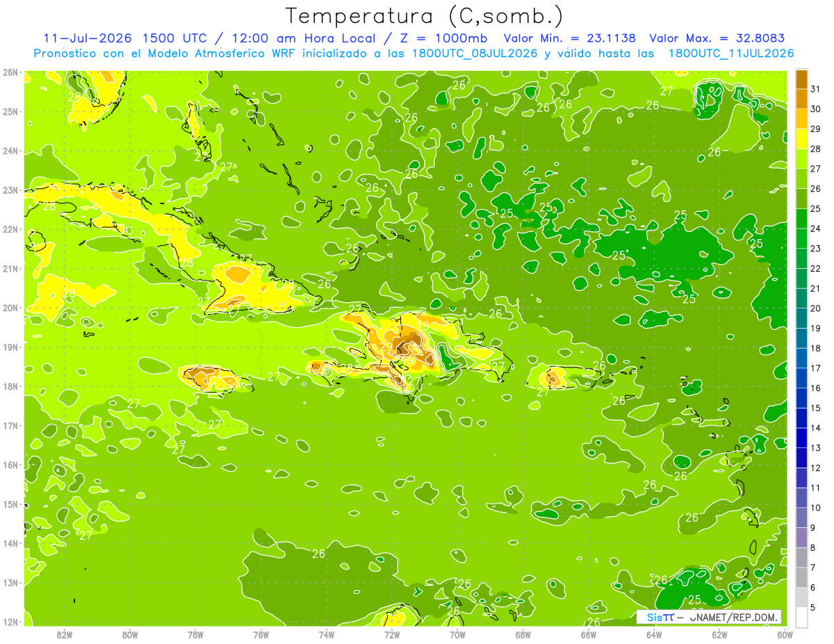Click the 60W longitude axis label
Screen dimensions: 834x644
(785, 634)
